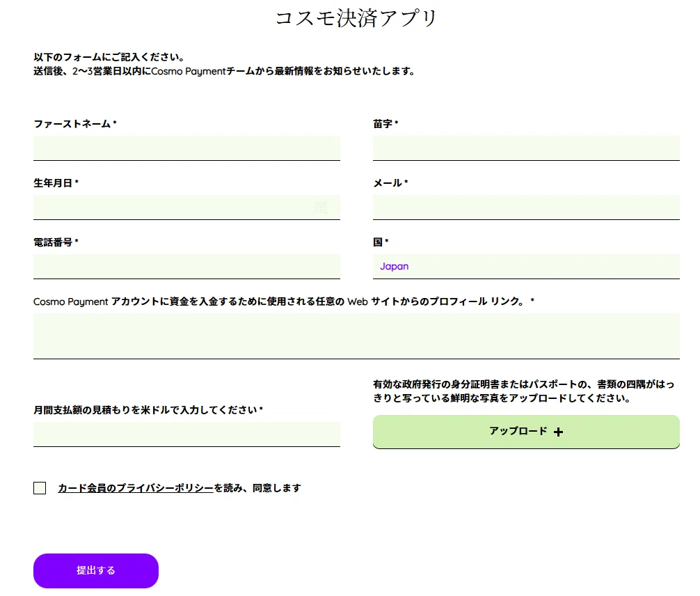This screenshot has height=596, width=700.
Task: Open the カード会員のプライバシーポリシー link
Action: pyautogui.click(x=136, y=488)
